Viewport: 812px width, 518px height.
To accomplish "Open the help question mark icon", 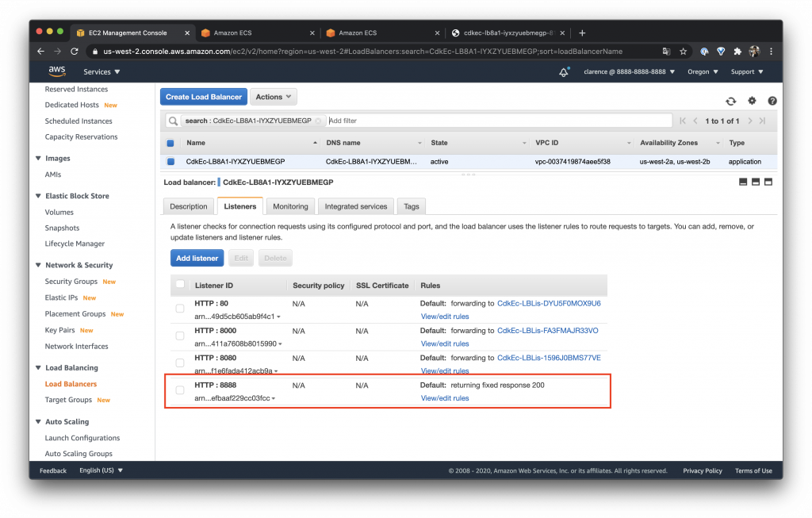I will [772, 101].
